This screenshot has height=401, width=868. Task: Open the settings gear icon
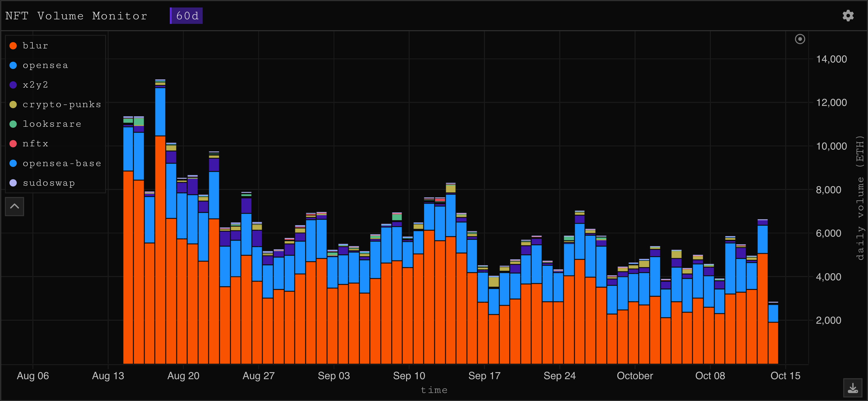848,16
